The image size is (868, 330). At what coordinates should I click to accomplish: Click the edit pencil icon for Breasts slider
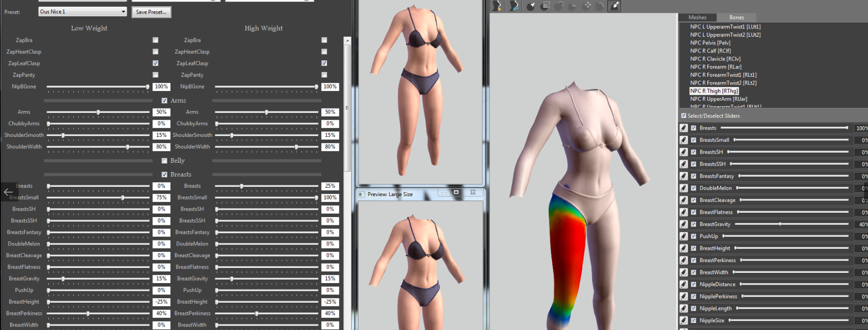click(x=684, y=128)
